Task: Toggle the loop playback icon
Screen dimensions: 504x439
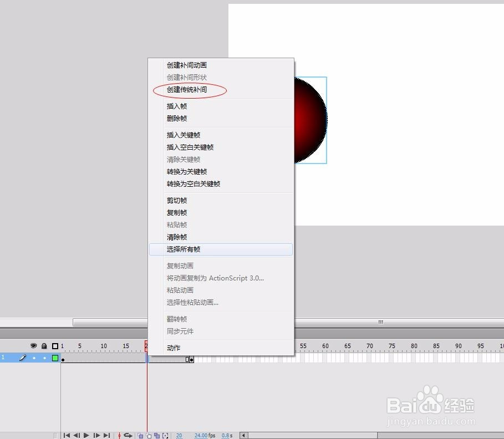Action: pos(128,436)
